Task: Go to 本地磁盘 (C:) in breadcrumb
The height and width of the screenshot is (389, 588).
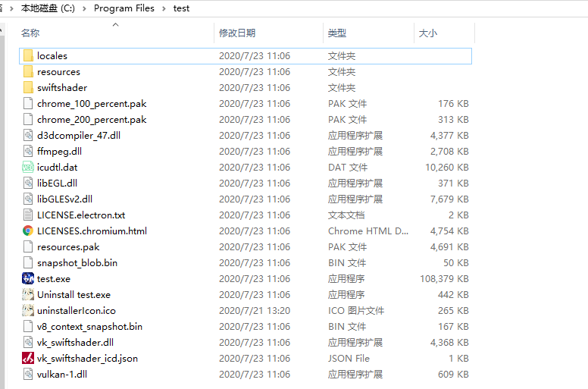Action: [48, 8]
